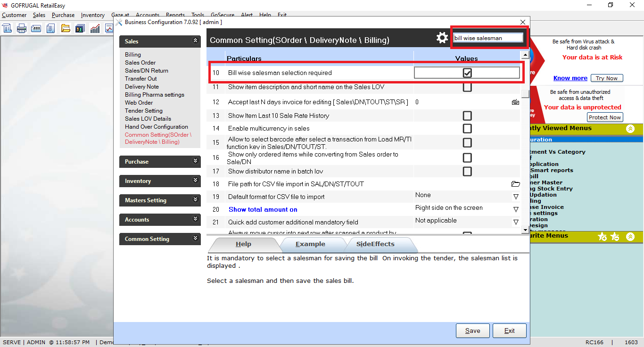
Task: Click the Particulars column header
Action: pos(244,58)
